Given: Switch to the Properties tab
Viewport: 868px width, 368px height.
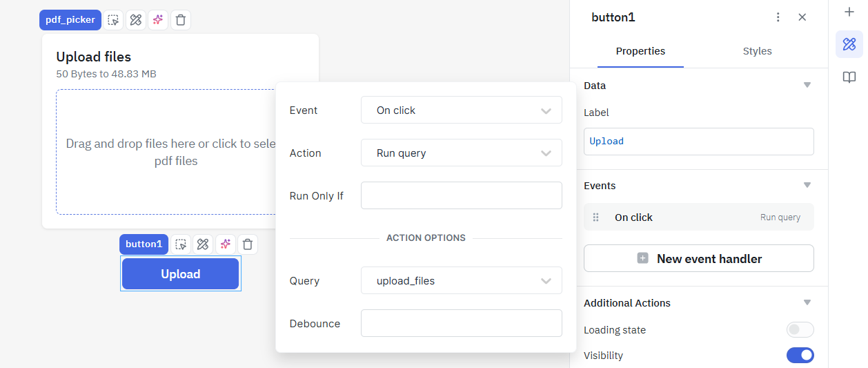Looking at the screenshot, I should pyautogui.click(x=640, y=51).
